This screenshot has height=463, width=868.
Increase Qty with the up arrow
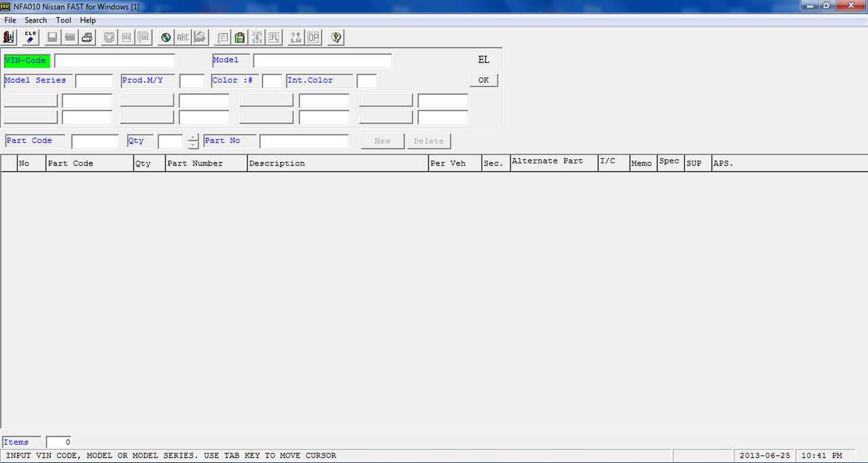[193, 138]
